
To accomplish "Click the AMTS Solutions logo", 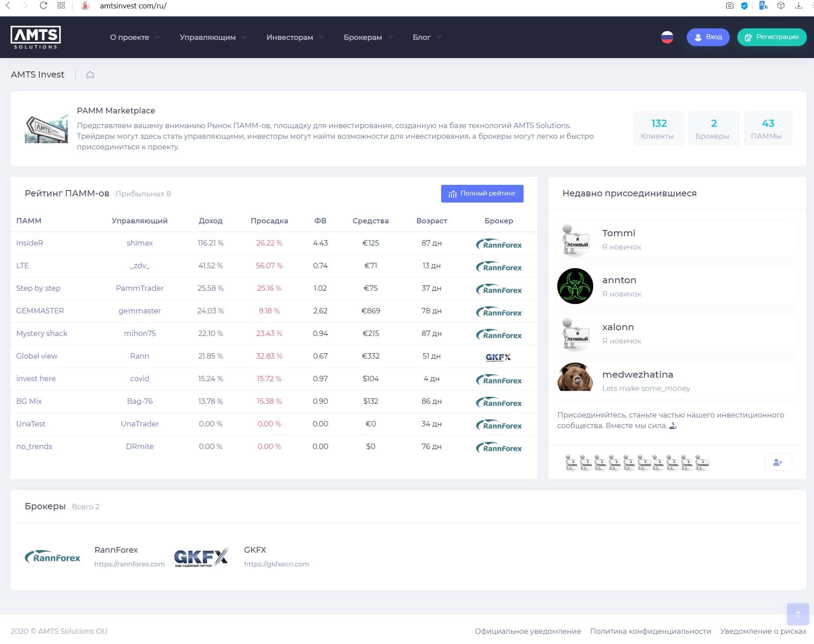I will coord(35,37).
